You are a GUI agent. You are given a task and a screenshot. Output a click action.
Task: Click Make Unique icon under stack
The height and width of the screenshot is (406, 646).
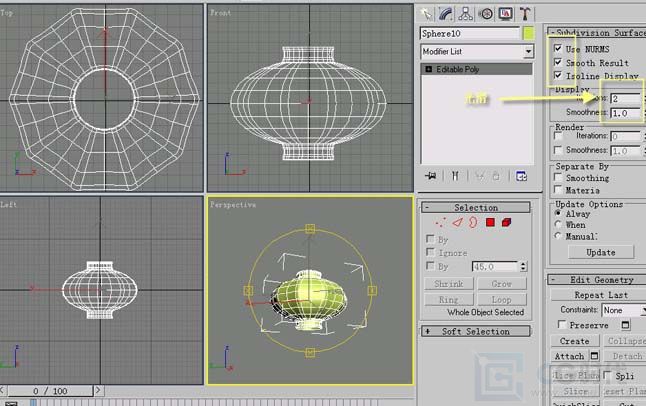(x=480, y=176)
